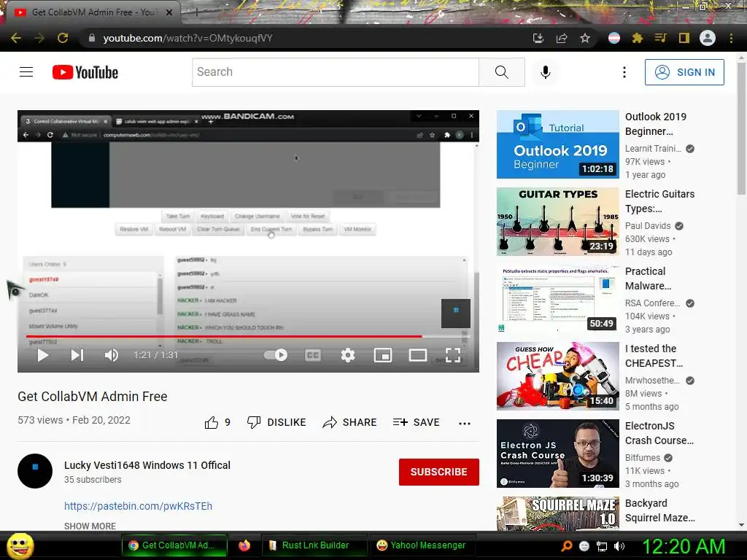Click the system tray network icon
This screenshot has height=560, width=747.
point(602,546)
